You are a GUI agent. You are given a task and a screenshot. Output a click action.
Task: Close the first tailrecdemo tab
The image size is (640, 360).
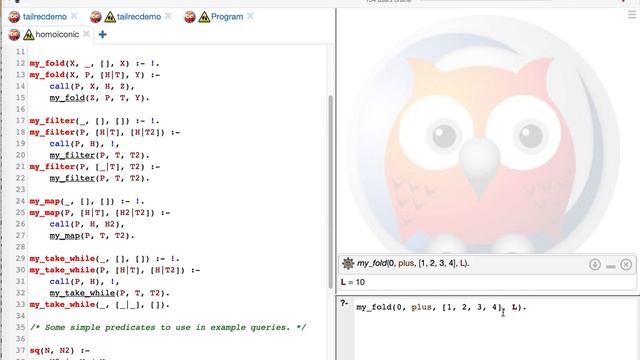(x=74, y=16)
